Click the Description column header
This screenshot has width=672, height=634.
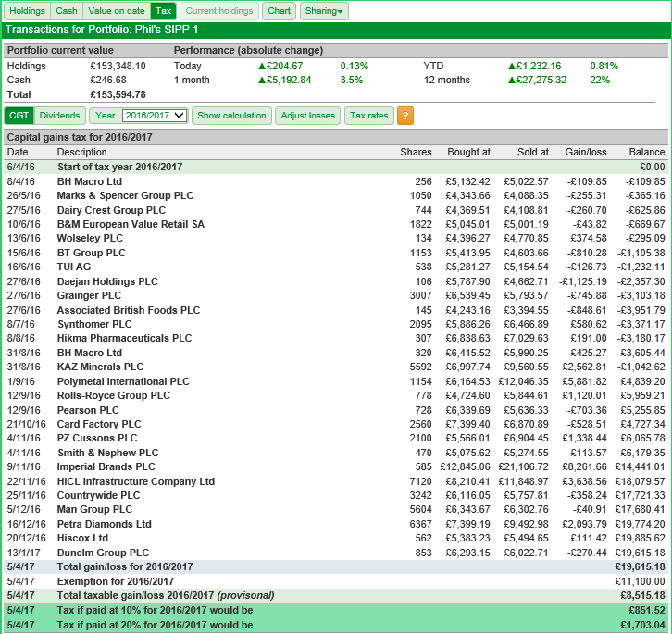[x=81, y=152]
